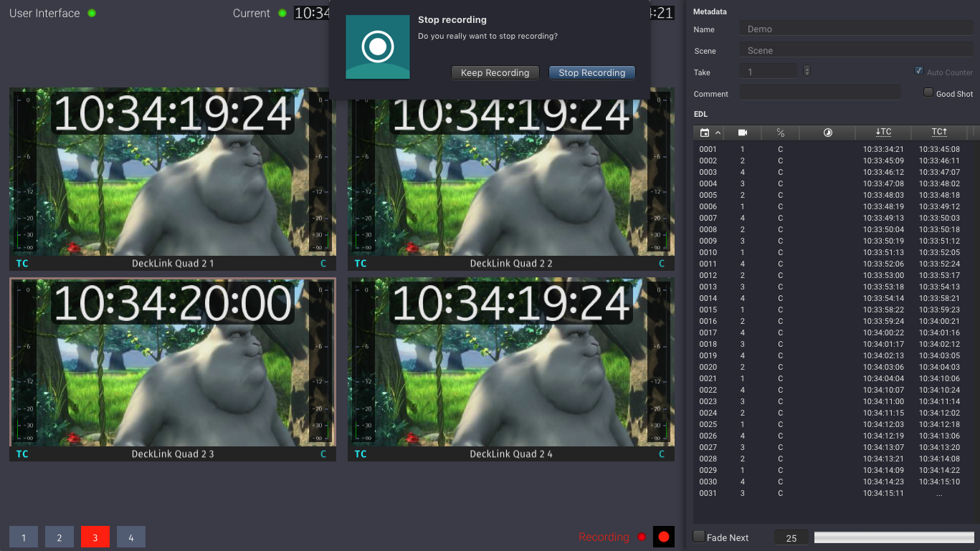Click the Stop Recording button in dialog

point(591,72)
